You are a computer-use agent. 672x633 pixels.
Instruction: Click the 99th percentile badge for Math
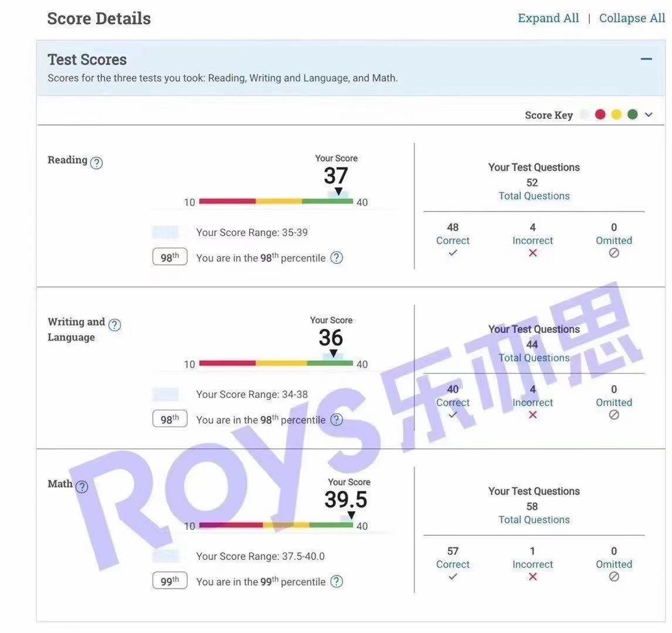click(169, 581)
